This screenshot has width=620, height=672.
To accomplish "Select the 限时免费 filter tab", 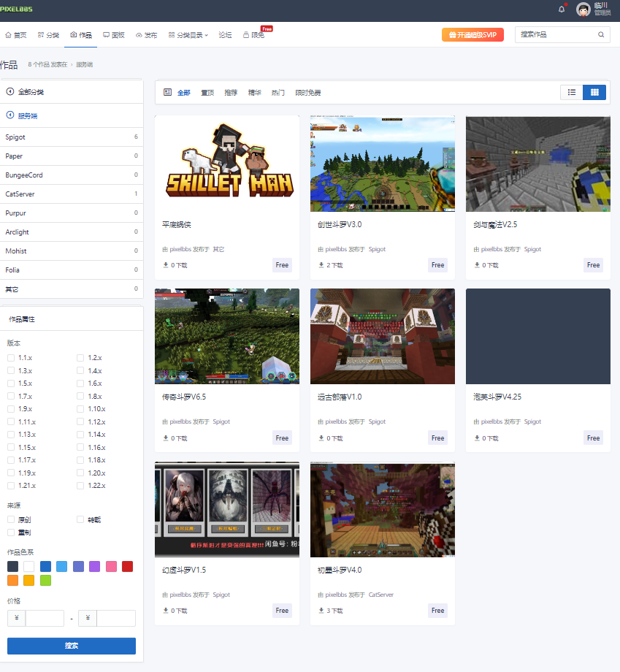I will click(308, 93).
